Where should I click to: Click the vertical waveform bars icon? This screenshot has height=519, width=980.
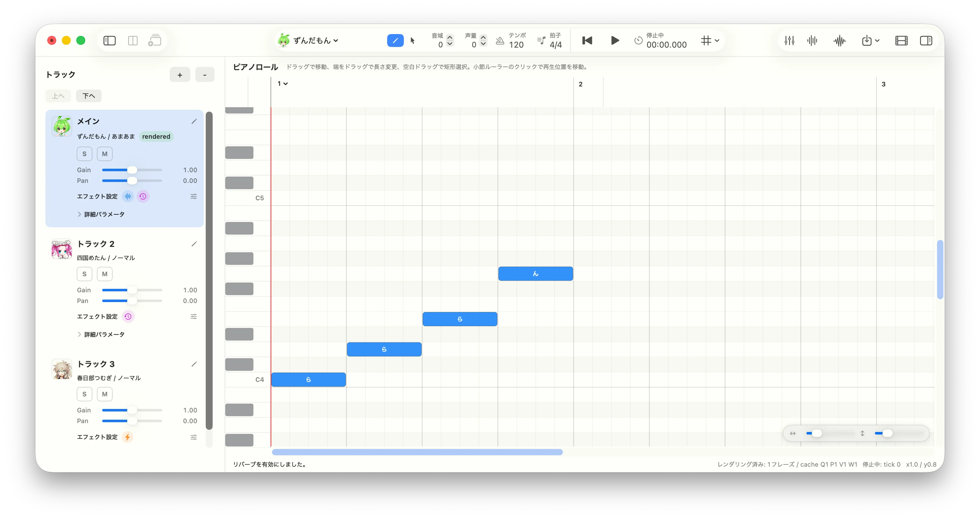(x=812, y=40)
